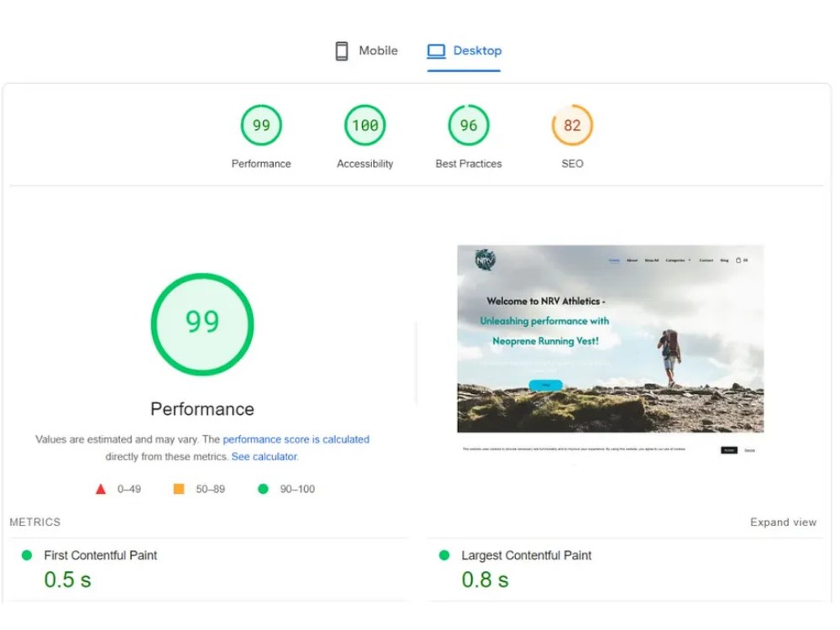Click the large 99 Performance gauge
Image resolution: width=840 pixels, height=630 pixels.
202,324
